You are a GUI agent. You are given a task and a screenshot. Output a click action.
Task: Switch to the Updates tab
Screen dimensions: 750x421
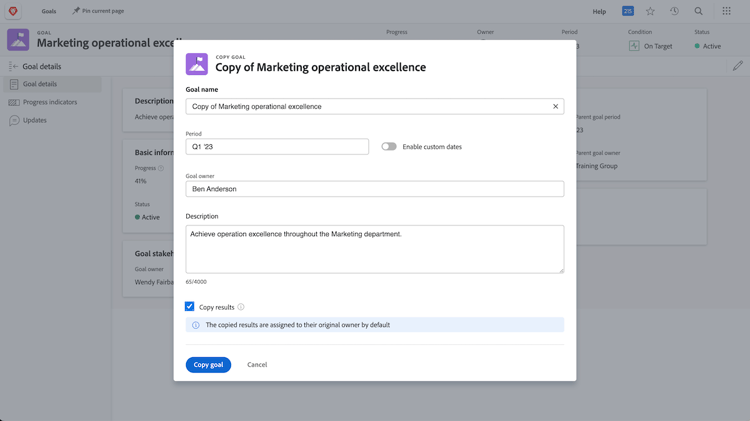click(x=35, y=120)
